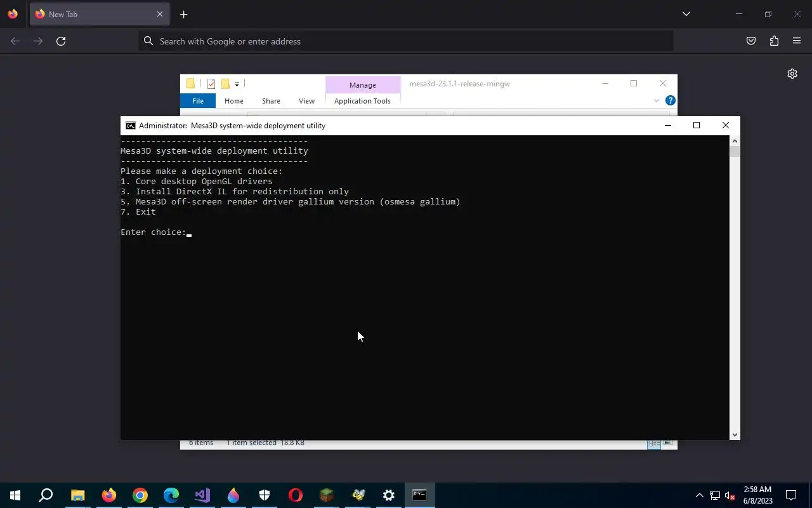Click the text '1. Core desktop OpenGL drivers'
The width and height of the screenshot is (812, 508).
coord(197,181)
